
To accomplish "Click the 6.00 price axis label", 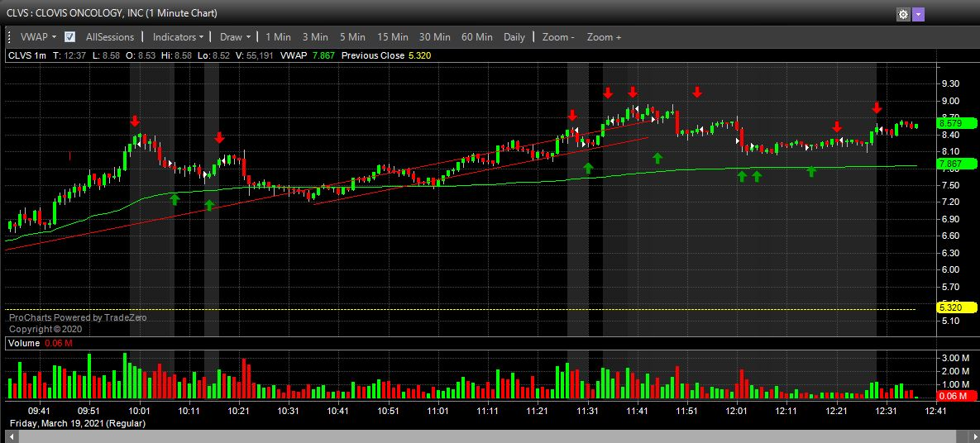I will click(x=950, y=269).
